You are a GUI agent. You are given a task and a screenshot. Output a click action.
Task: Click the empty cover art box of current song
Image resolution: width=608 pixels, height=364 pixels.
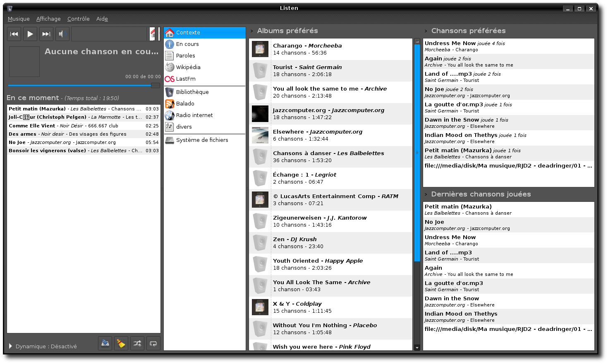pyautogui.click(x=24, y=62)
